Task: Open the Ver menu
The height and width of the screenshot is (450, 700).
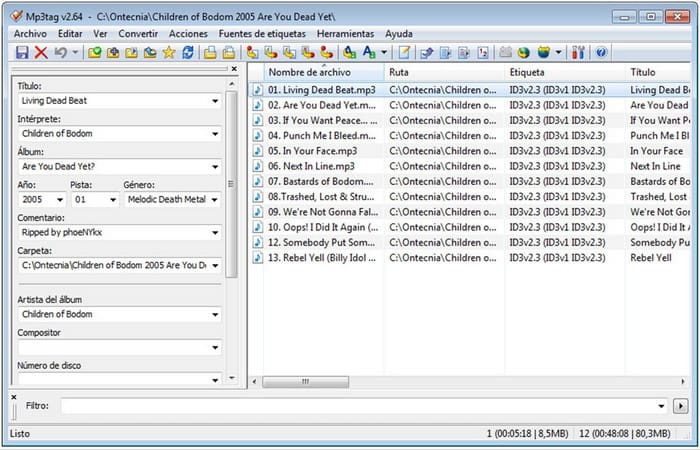Action: pos(100,34)
